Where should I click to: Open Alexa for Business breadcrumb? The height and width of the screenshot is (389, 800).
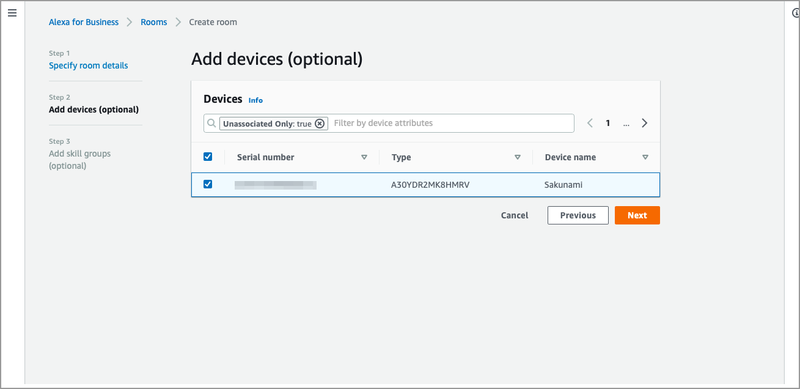[84, 22]
